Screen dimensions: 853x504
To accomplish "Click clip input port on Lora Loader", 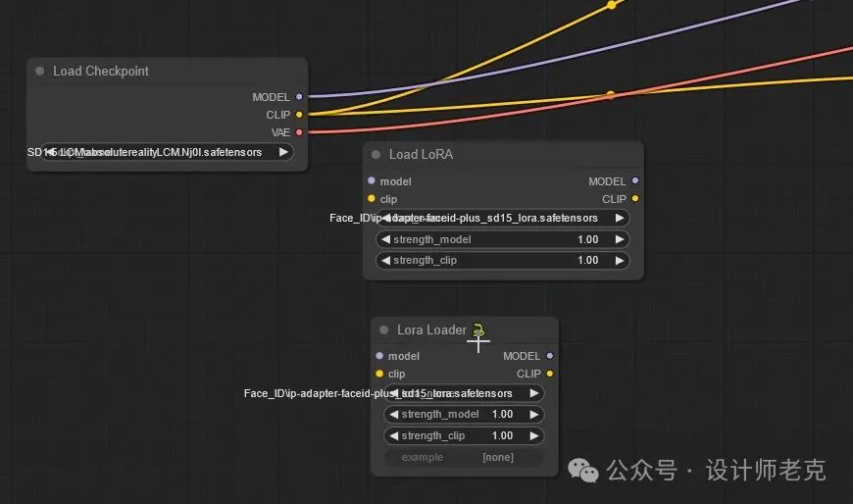I will pyautogui.click(x=379, y=374).
